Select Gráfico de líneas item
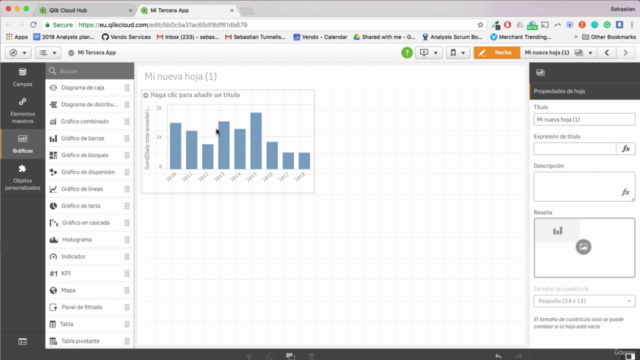 pyautogui.click(x=89, y=189)
